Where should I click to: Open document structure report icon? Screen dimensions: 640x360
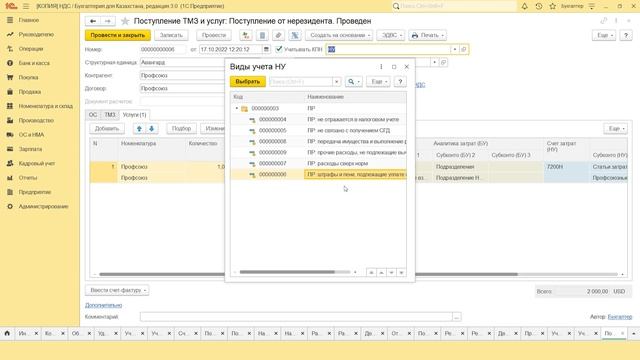click(x=262, y=36)
